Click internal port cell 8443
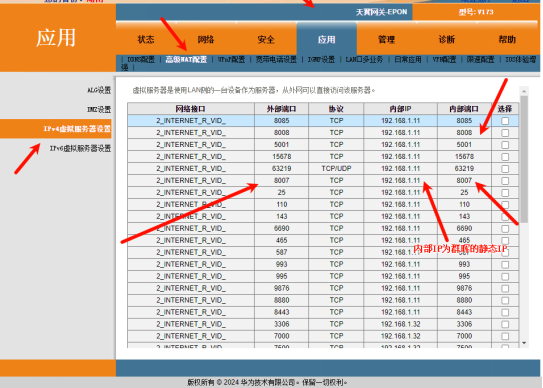Screen dimensions: 543x388 click(x=464, y=312)
